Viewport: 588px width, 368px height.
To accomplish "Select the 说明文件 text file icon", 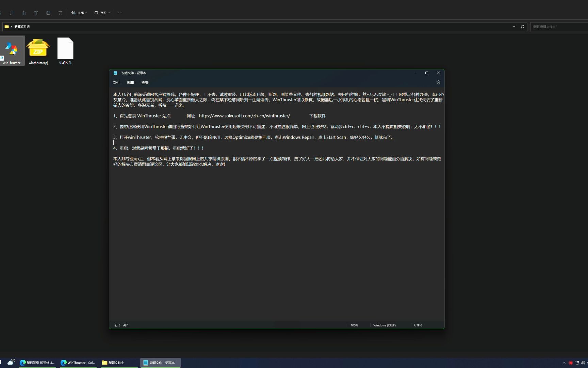I will (x=65, y=51).
